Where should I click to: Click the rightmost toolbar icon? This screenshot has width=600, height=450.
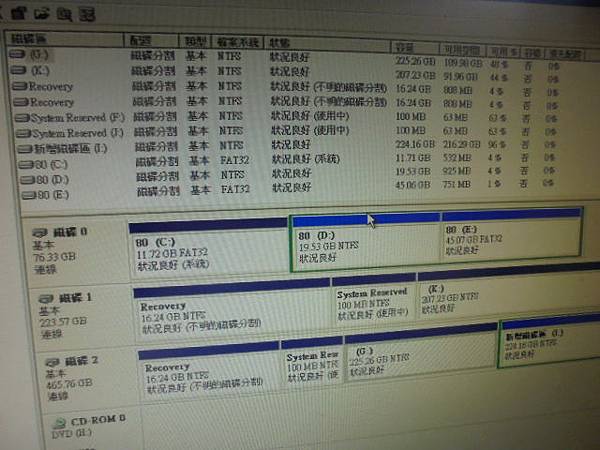pos(87,15)
